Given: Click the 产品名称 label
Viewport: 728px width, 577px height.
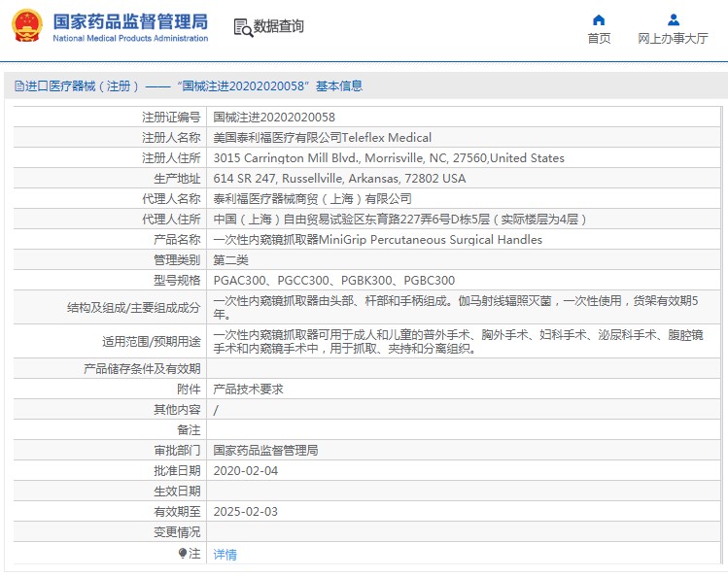Looking at the screenshot, I should point(177,240).
